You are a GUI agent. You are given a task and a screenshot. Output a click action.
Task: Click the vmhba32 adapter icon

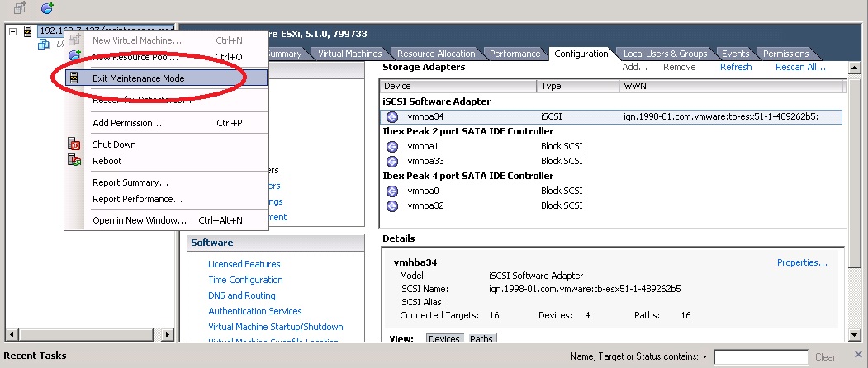click(x=392, y=205)
